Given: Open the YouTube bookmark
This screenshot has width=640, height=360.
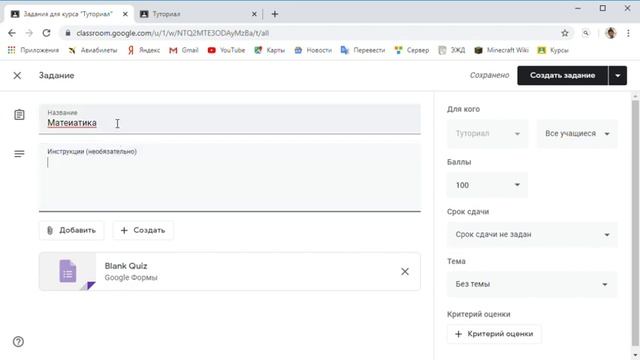Looking at the screenshot, I should coord(227,50).
